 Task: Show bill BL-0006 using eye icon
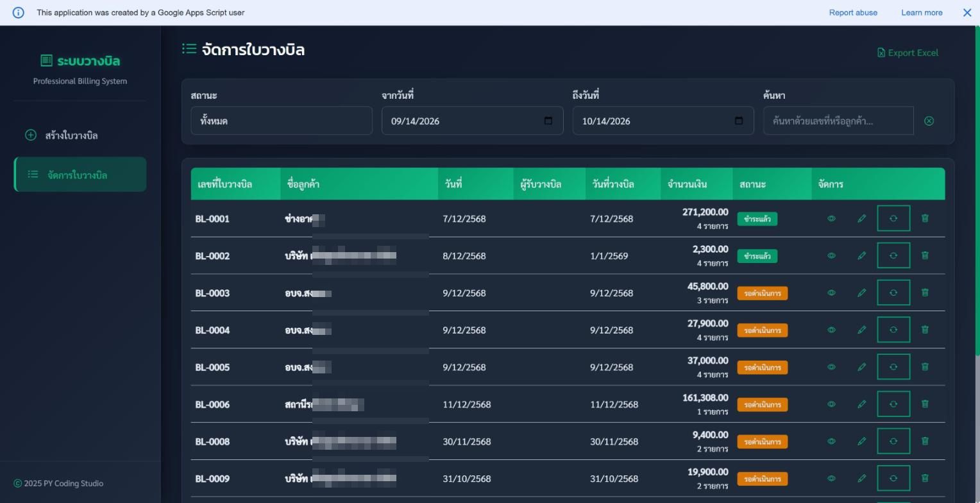[831, 404]
